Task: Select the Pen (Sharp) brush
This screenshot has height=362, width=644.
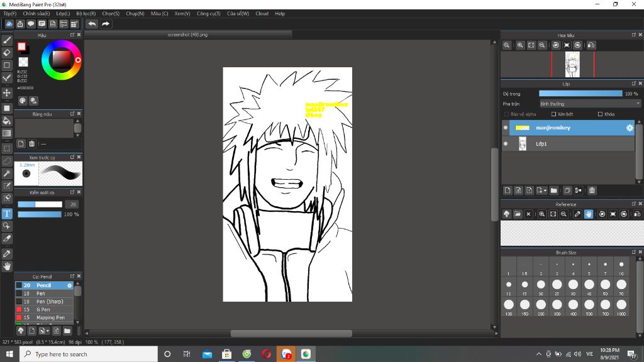Action: coord(45,301)
